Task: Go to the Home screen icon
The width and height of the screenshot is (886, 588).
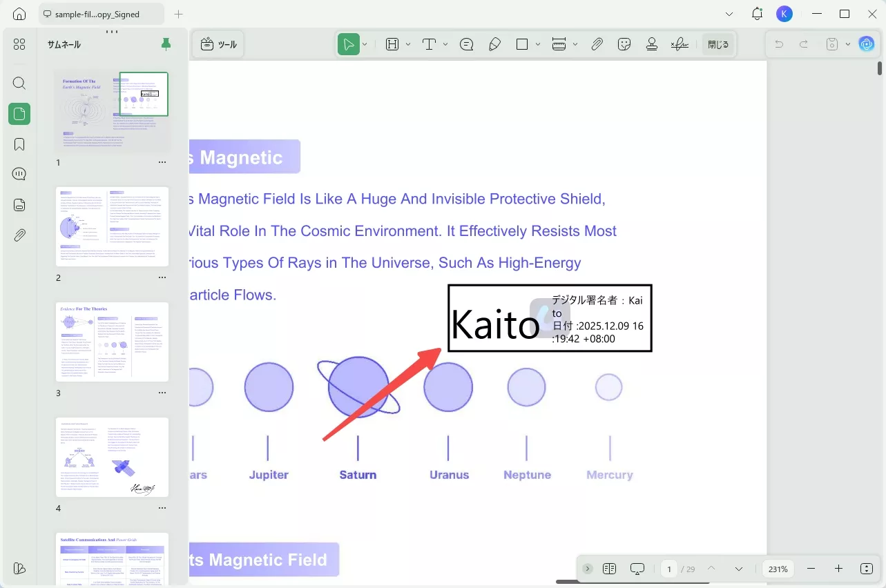Action: point(19,14)
